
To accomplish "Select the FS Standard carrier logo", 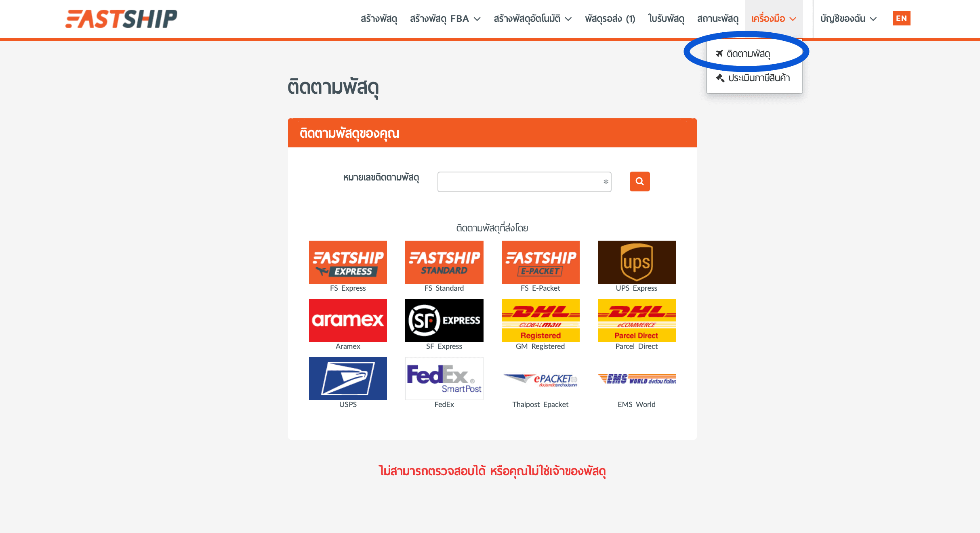I will point(444,262).
